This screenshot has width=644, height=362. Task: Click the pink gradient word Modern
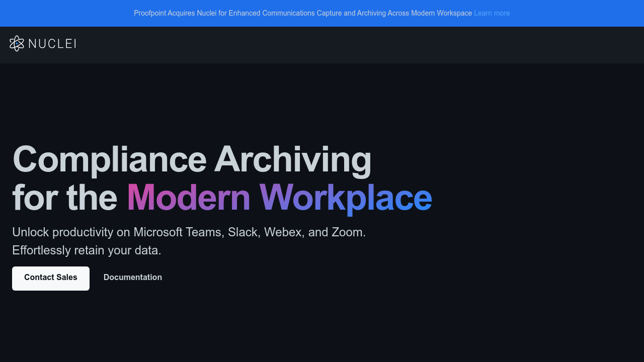tap(188, 198)
